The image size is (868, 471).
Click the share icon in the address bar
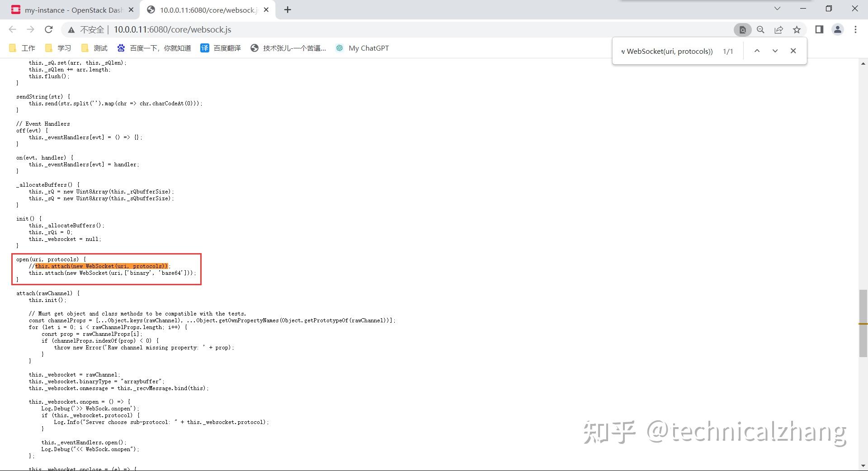tap(778, 29)
